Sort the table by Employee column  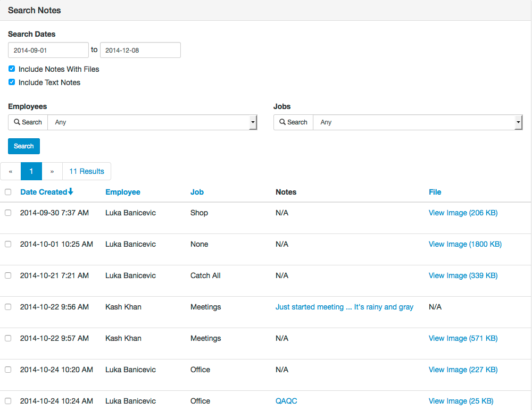[x=123, y=192]
